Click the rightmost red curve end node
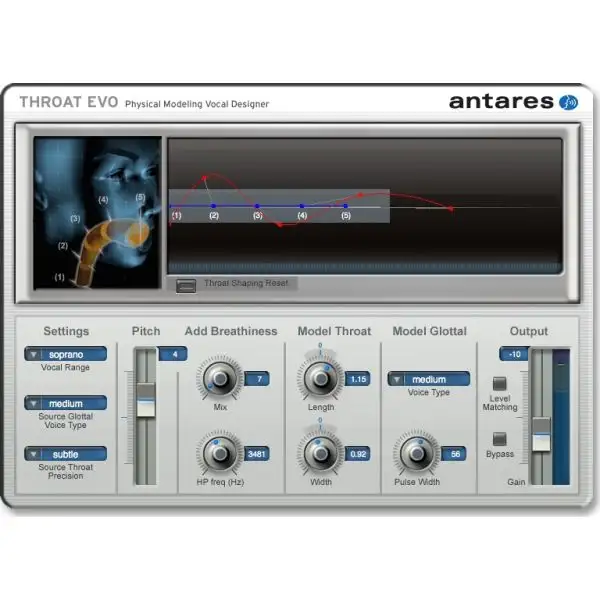 451,209
